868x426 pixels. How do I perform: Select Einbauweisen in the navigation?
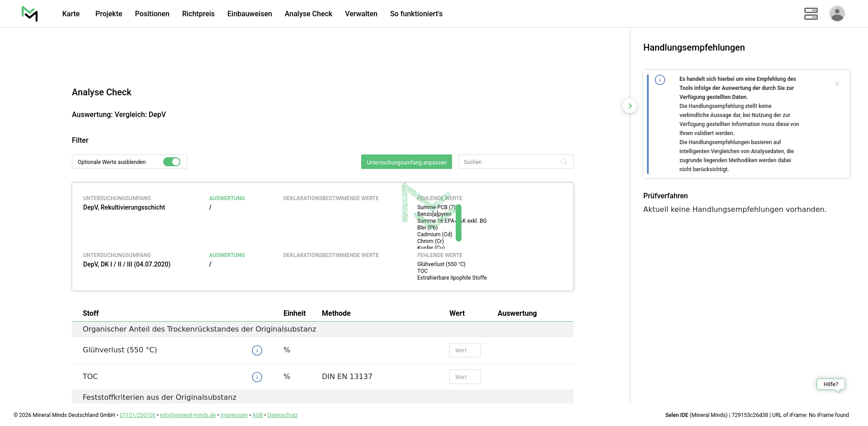(x=250, y=14)
